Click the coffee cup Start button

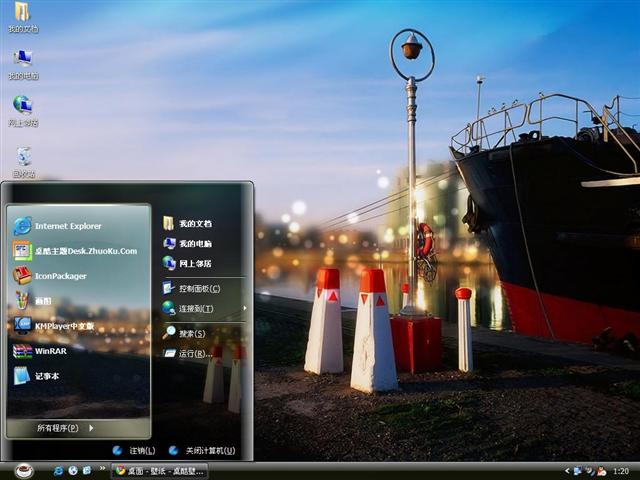[24, 470]
